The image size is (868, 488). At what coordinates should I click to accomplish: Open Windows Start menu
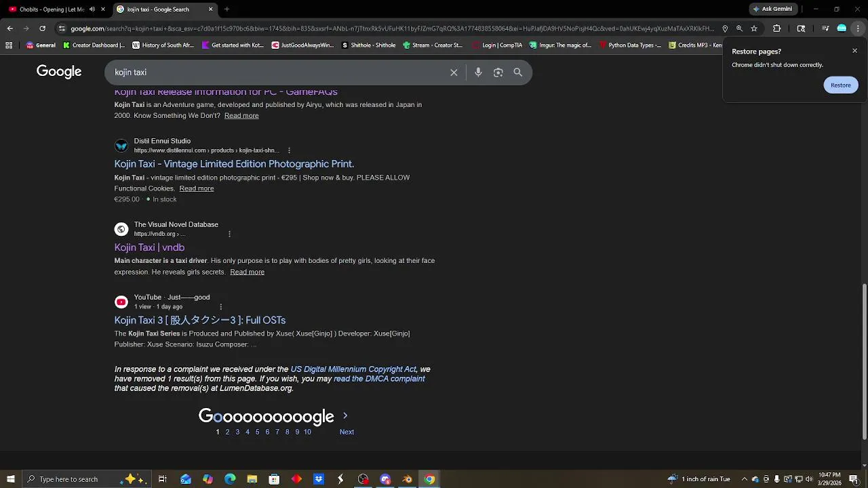coord(11,479)
